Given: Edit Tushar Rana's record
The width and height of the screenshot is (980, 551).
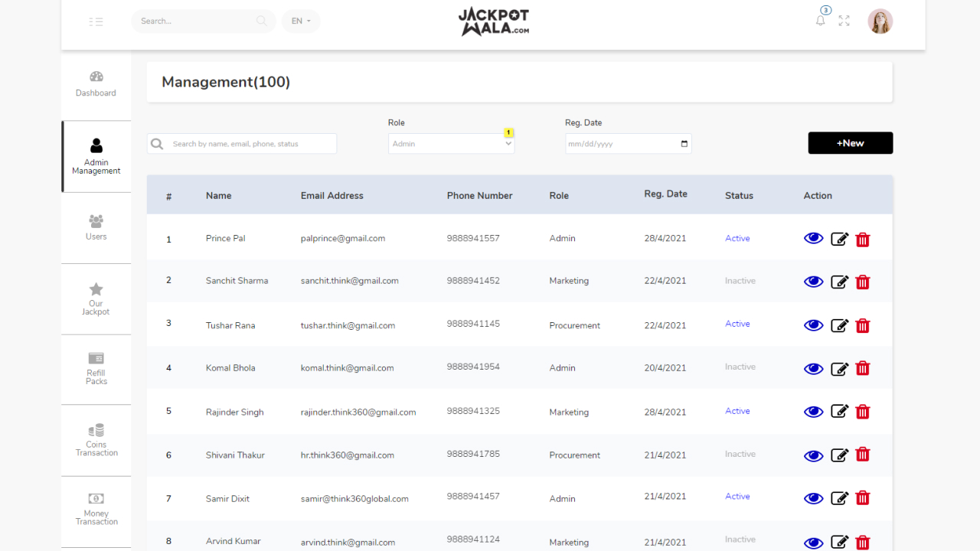Looking at the screenshot, I should 840,325.
